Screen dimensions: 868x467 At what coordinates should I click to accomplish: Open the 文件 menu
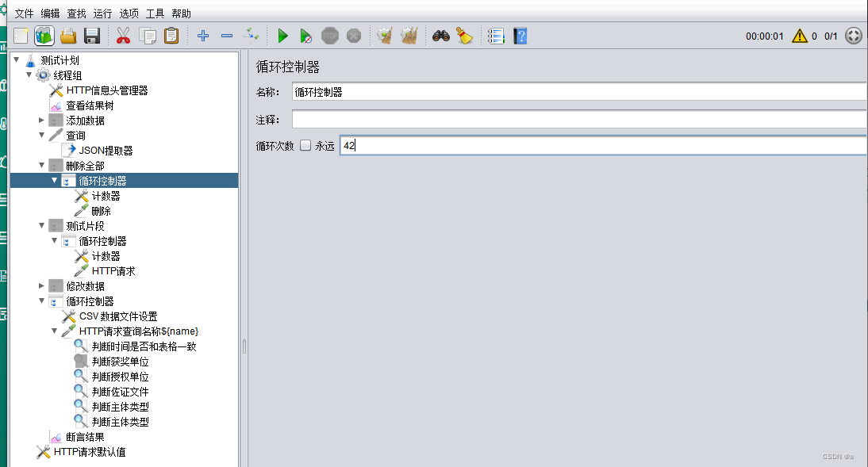coord(24,13)
